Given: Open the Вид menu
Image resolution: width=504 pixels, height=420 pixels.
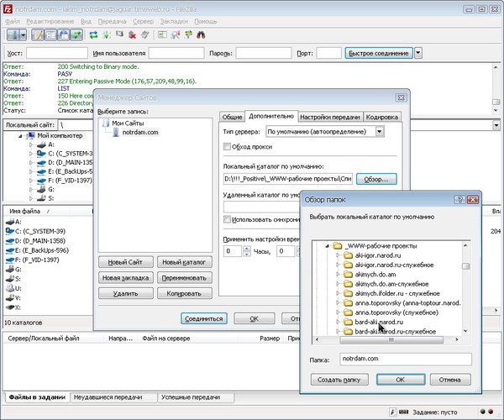Looking at the screenshot, I should [x=86, y=22].
